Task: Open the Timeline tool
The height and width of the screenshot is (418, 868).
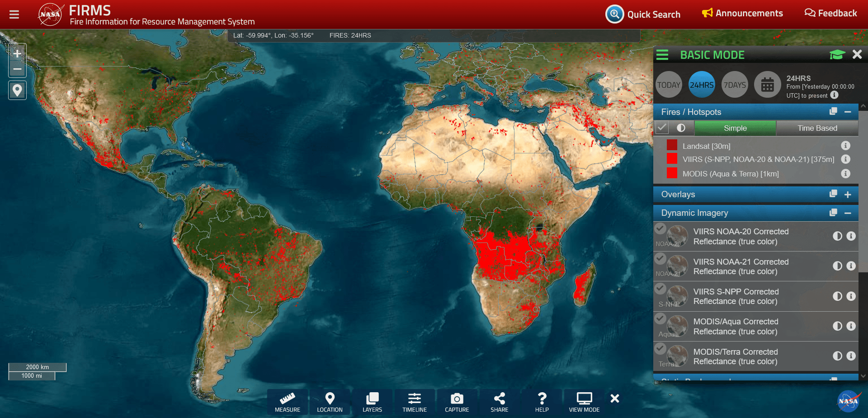Action: [x=415, y=402]
